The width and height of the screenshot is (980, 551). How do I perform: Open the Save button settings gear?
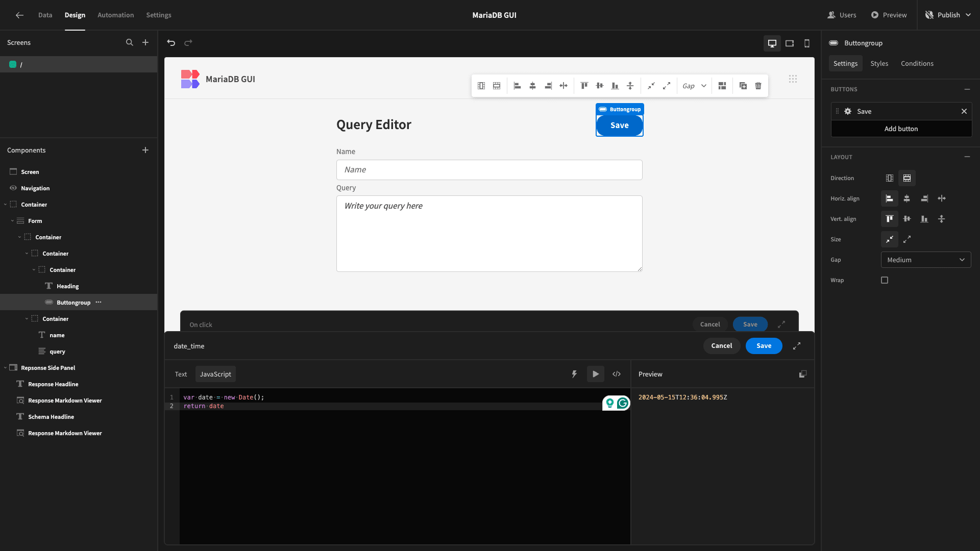click(848, 111)
